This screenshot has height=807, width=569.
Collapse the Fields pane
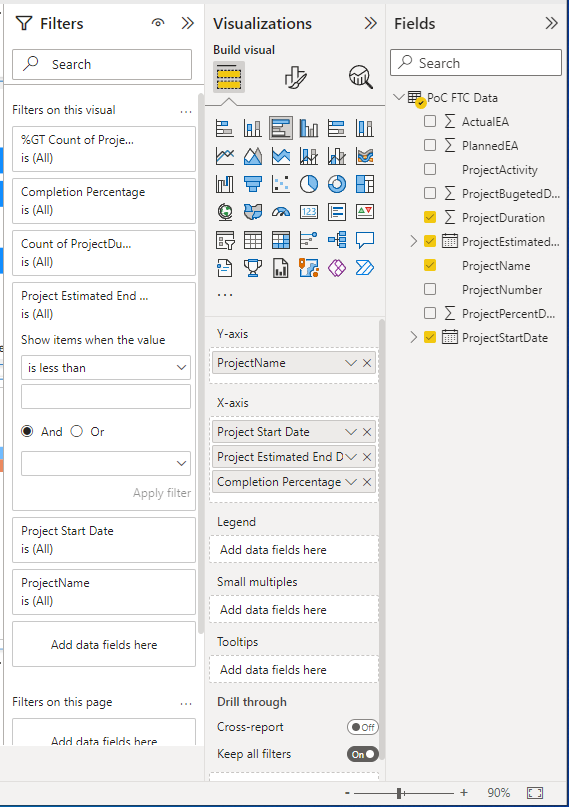tap(552, 23)
